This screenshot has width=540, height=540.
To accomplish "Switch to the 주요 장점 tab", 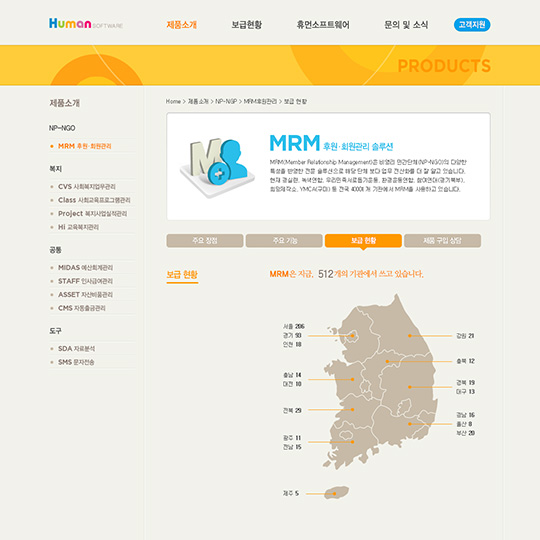I will click(x=205, y=240).
